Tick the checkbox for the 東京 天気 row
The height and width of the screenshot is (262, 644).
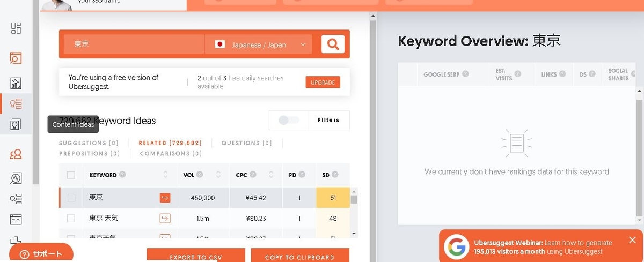point(71,218)
